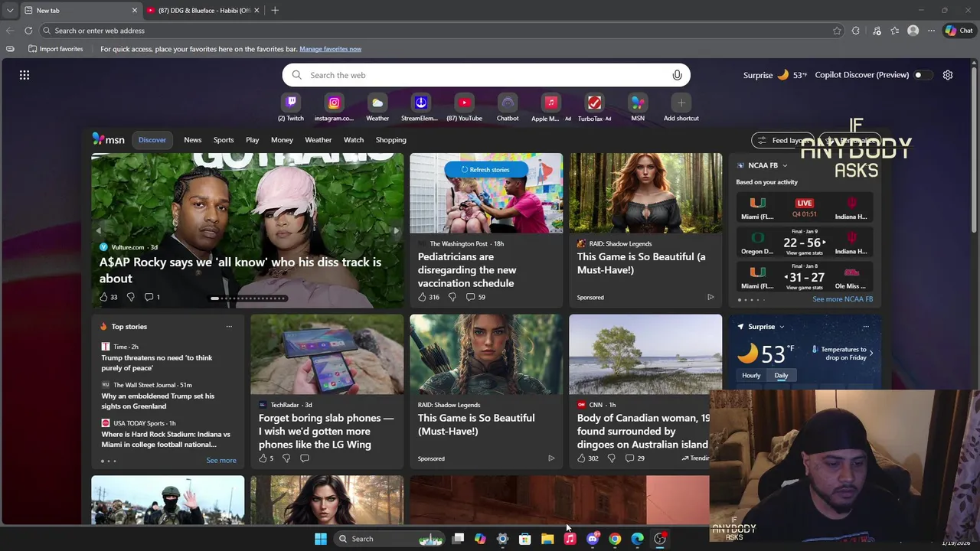Show next weather alert chevron
This screenshot has height=551, width=980.
[871, 354]
